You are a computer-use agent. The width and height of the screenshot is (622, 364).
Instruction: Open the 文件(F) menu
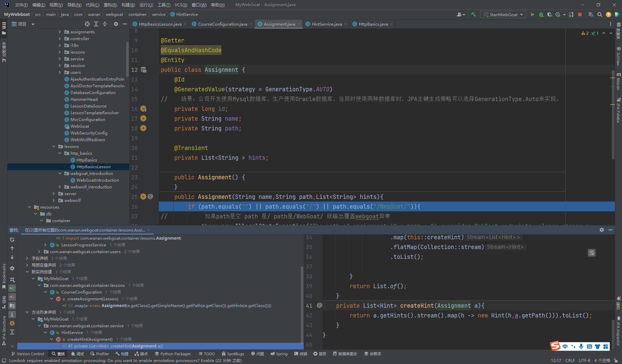[21, 5]
